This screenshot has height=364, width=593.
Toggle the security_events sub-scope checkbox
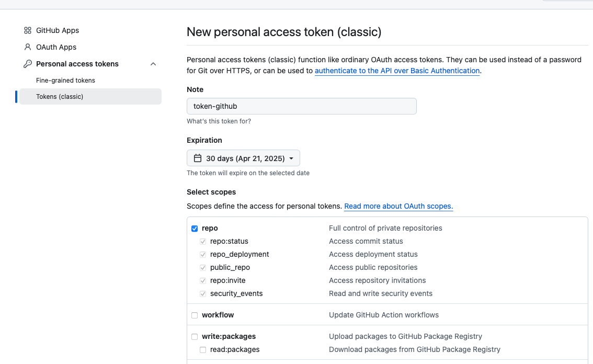(203, 294)
